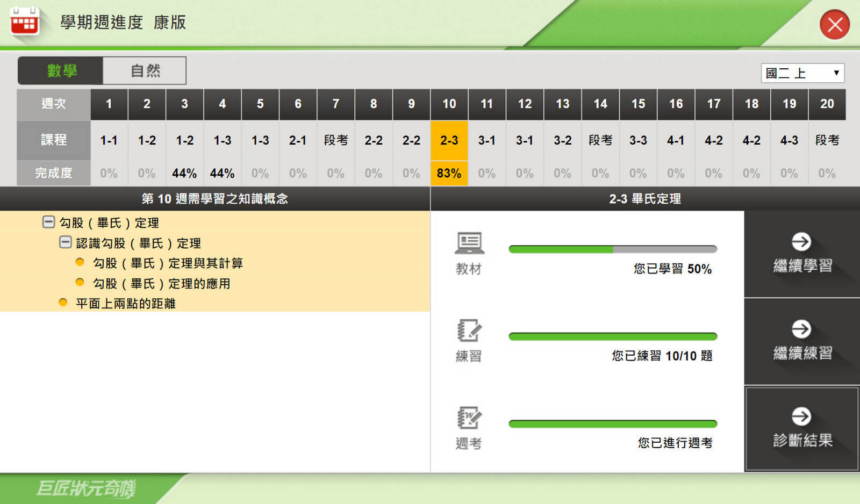The height and width of the screenshot is (504, 860).
Task: Select week 16 column header
Action: 676,104
